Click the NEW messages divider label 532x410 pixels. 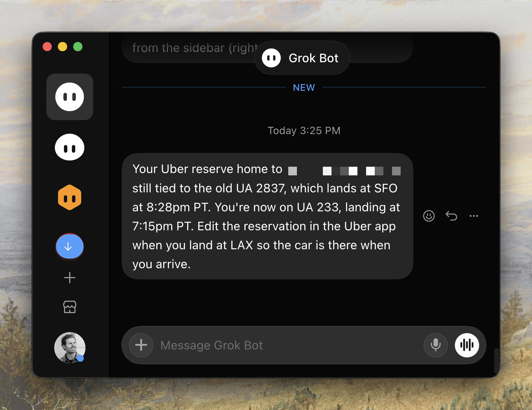coord(304,88)
